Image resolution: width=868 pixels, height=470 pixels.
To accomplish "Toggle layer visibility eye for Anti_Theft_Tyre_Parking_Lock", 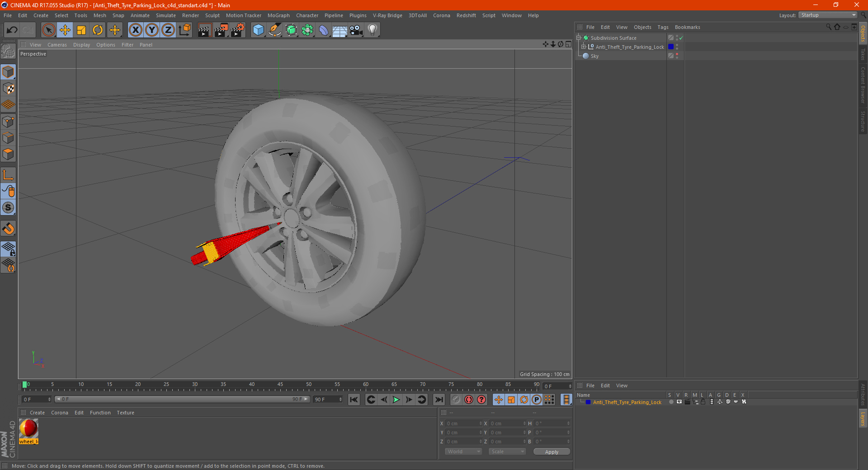I will [679, 402].
